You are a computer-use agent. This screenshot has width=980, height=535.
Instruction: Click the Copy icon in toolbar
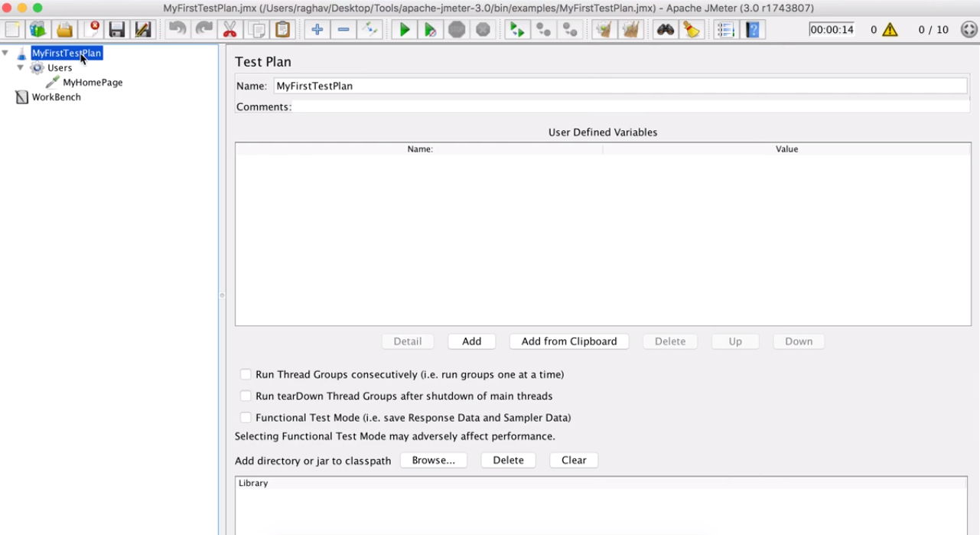256,30
